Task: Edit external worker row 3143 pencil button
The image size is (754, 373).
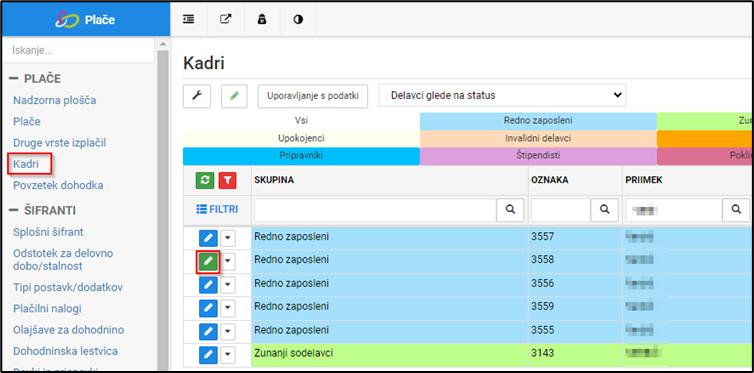Action: [x=208, y=355]
